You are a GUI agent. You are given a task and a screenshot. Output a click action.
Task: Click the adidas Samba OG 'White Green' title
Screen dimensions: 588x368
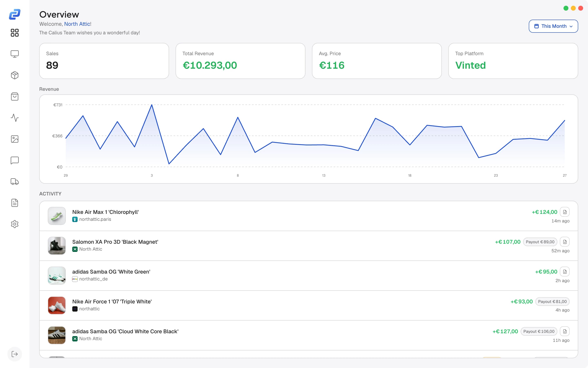[111, 272]
